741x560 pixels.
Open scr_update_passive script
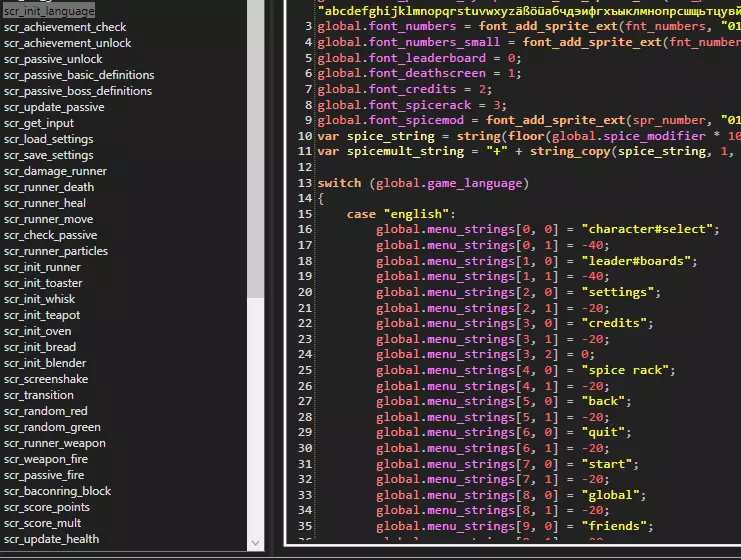pos(54,107)
